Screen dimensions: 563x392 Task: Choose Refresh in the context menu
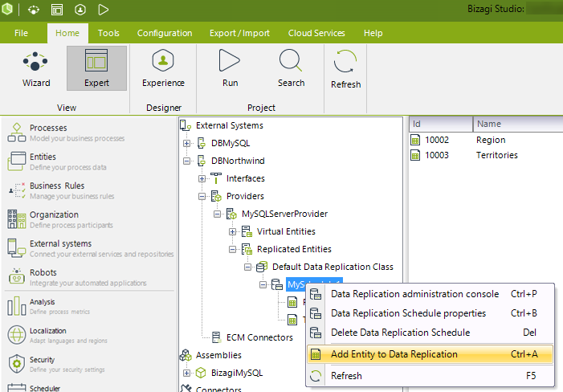tap(430, 376)
